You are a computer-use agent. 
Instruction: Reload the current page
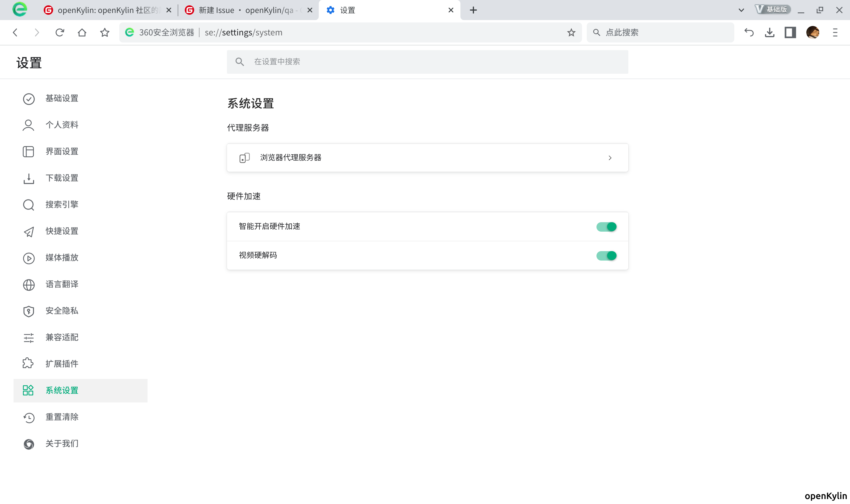pos(60,32)
